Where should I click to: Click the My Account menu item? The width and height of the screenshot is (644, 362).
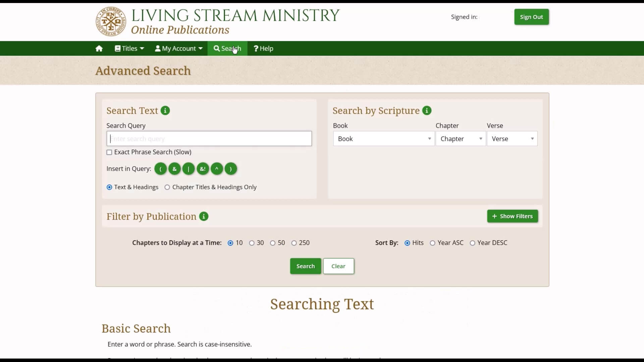coord(179,48)
